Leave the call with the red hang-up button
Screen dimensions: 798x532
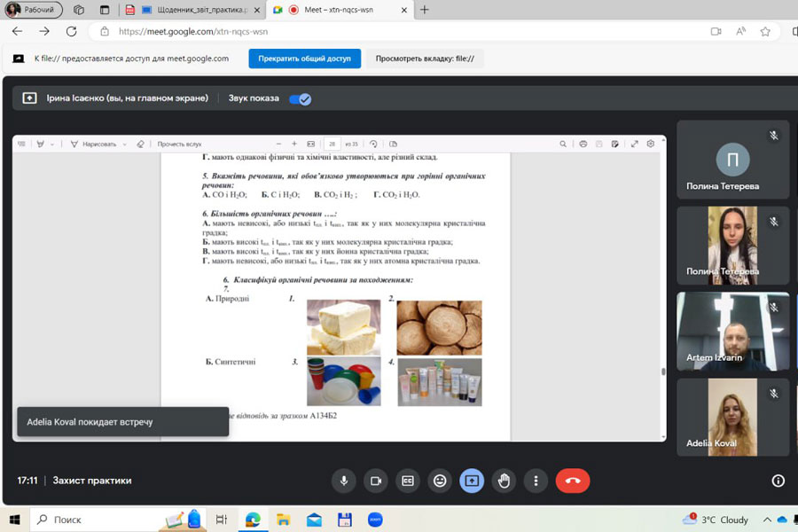click(x=573, y=481)
